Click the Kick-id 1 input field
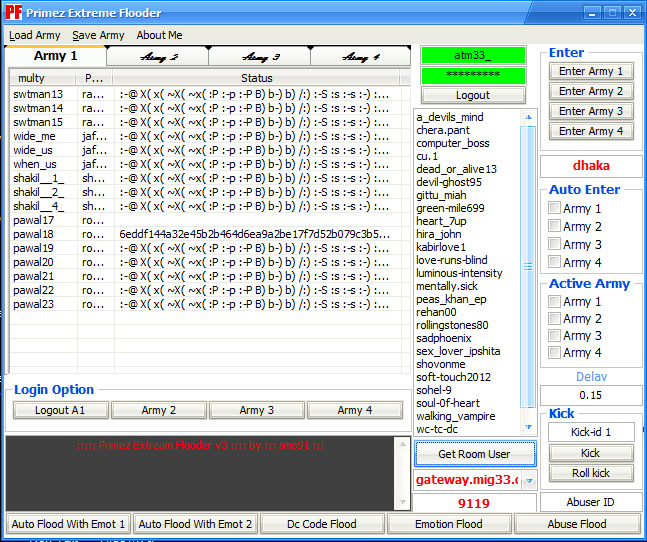 point(591,432)
